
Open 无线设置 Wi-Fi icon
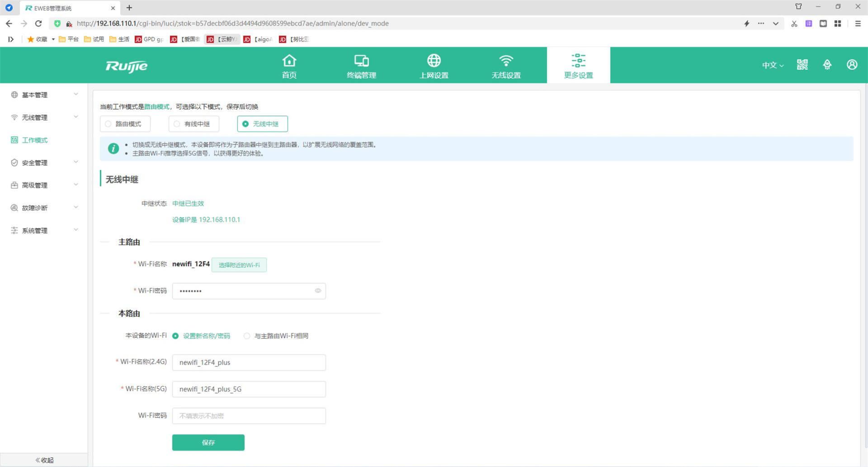point(506,61)
